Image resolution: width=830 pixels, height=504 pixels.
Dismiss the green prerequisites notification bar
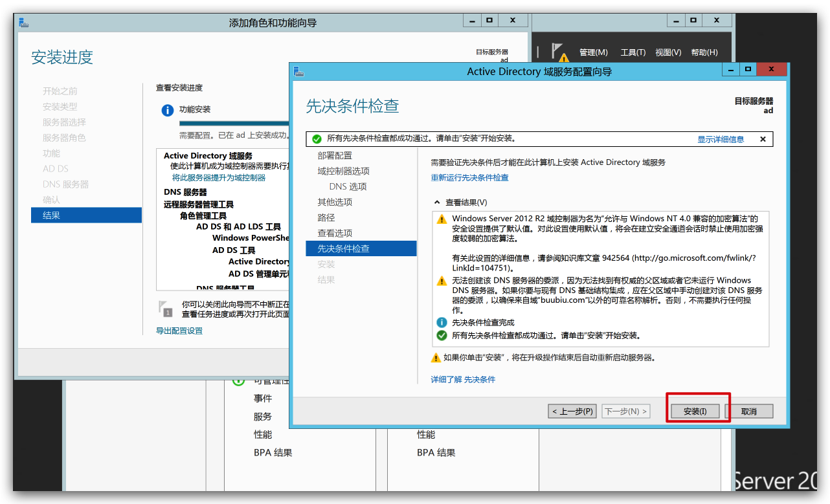[763, 139]
